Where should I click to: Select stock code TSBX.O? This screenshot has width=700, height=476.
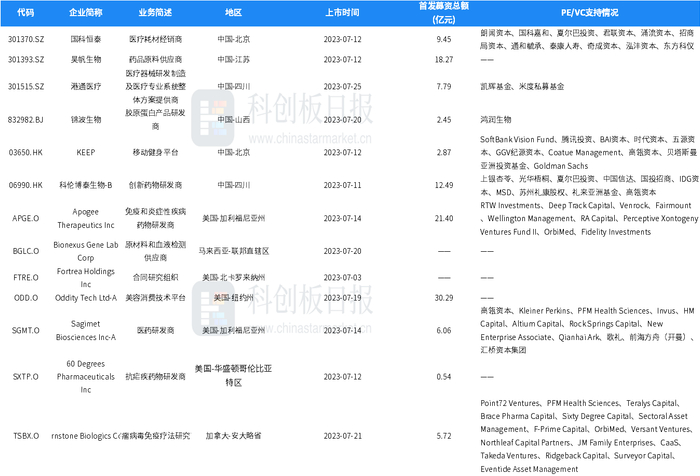[26, 436]
